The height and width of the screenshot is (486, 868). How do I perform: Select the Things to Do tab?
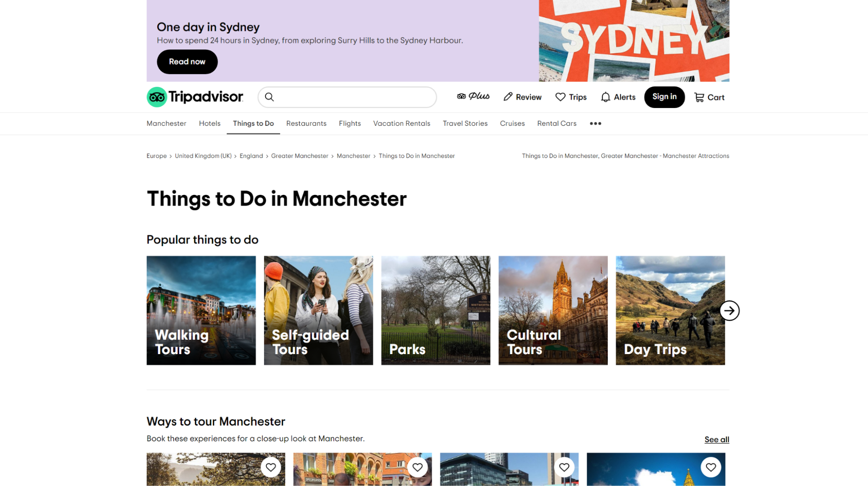point(253,123)
